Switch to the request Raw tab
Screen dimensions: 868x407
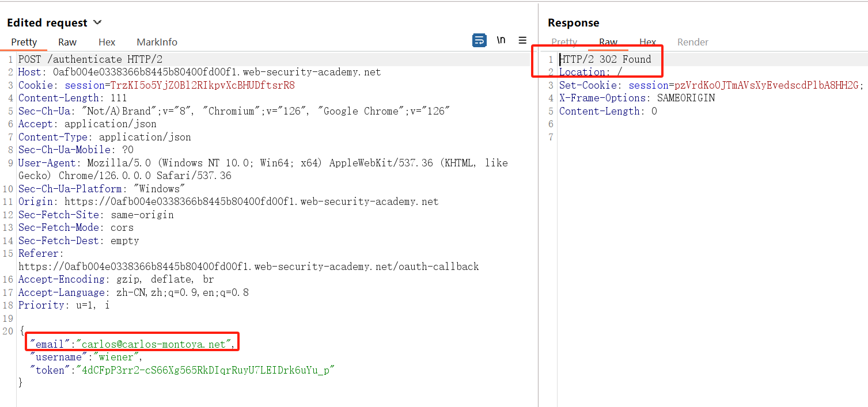67,42
